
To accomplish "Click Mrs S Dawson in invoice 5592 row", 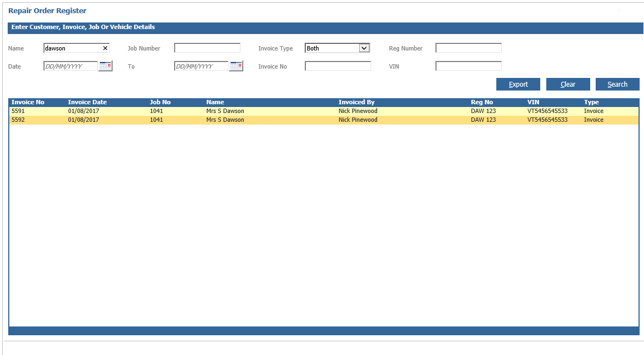I will tap(225, 120).
